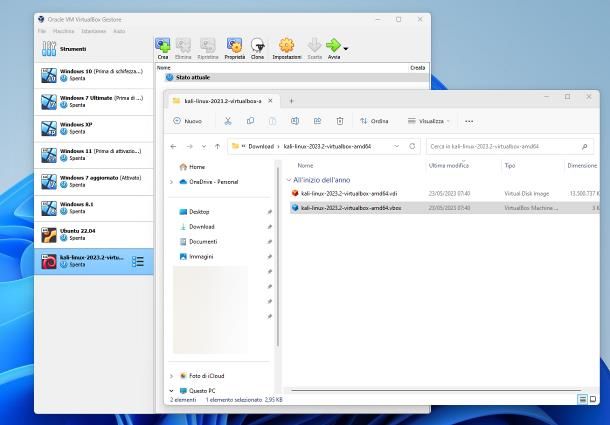
Task: Select the Windows 11 virtual machine
Action: [x=93, y=155]
